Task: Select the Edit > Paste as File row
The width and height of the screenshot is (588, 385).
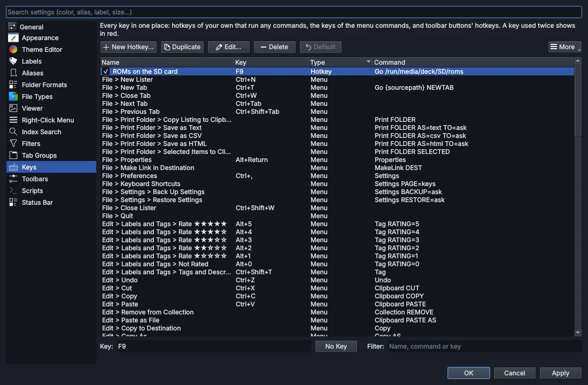Action: pos(337,320)
